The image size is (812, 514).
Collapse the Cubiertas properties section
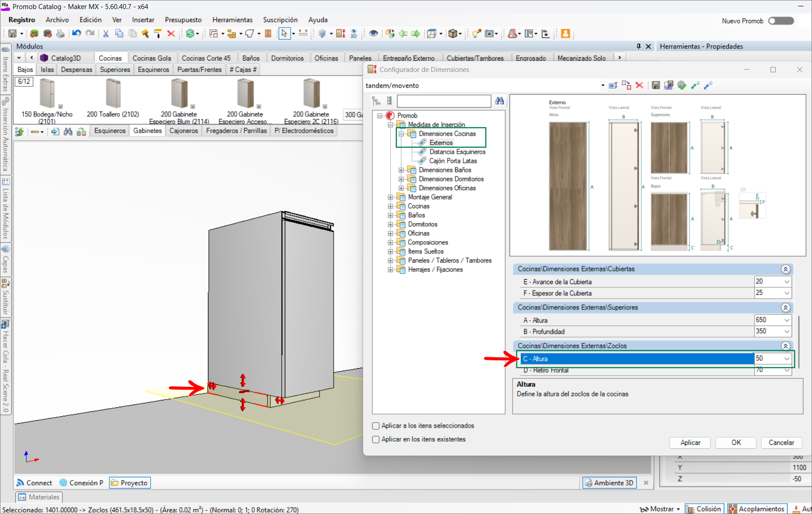785,269
